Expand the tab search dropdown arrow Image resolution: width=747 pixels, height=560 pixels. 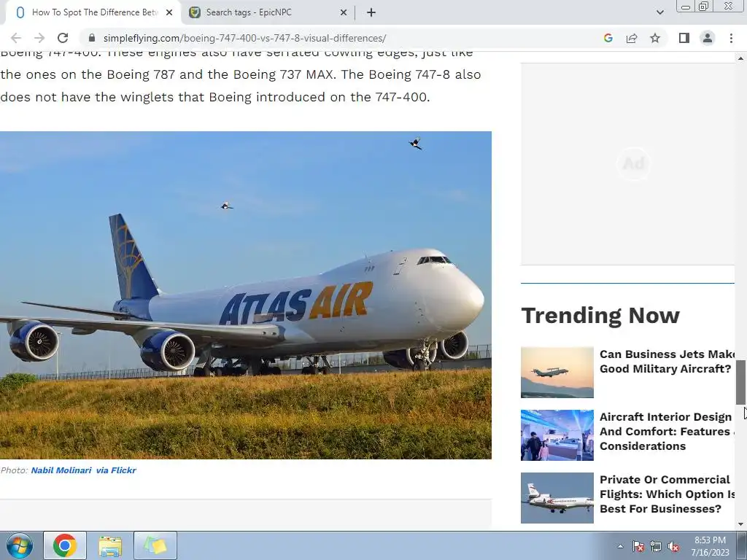(659, 12)
